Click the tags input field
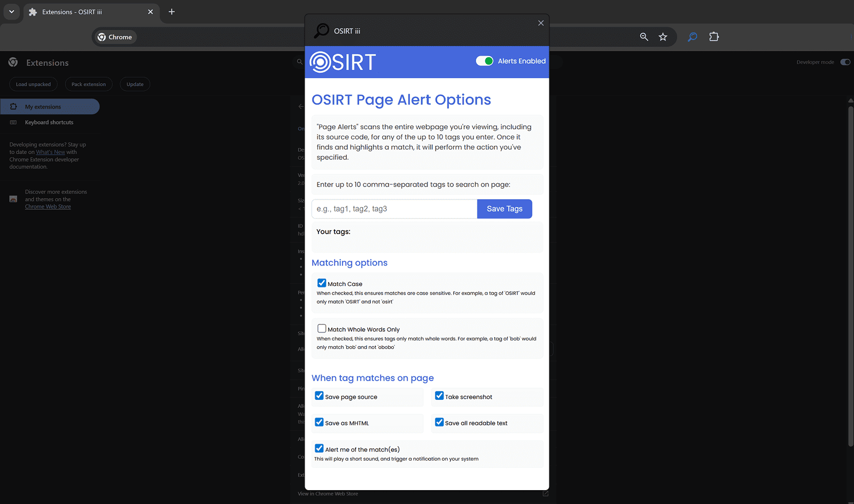The height and width of the screenshot is (504, 854). point(394,209)
